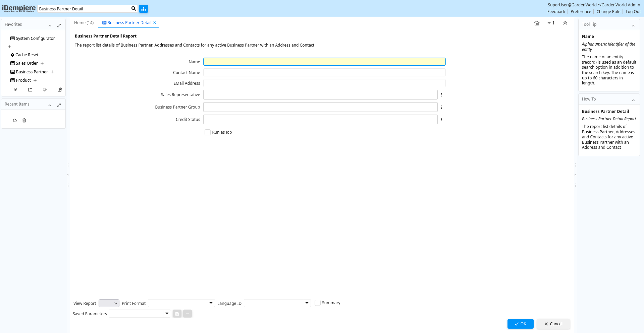Image resolution: width=644 pixels, height=333 pixels.
Task: Click the home icon near tabs
Action: point(537,23)
